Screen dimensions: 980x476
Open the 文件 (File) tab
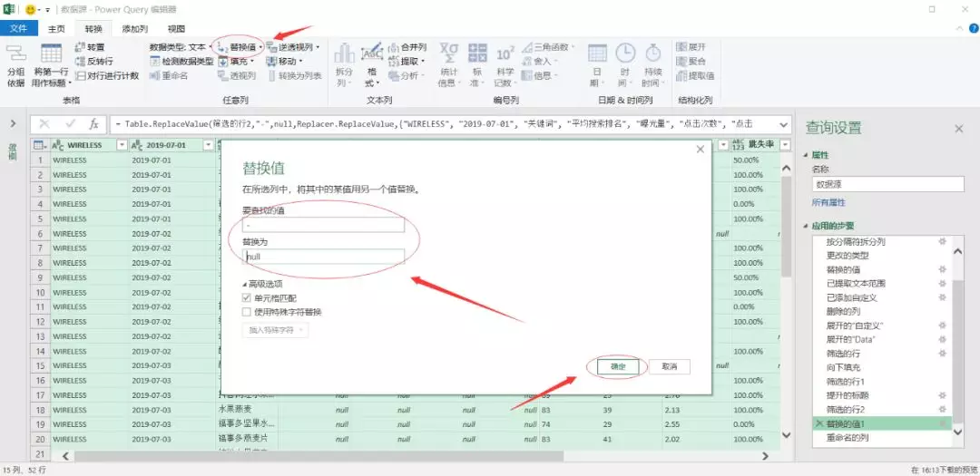click(19, 29)
